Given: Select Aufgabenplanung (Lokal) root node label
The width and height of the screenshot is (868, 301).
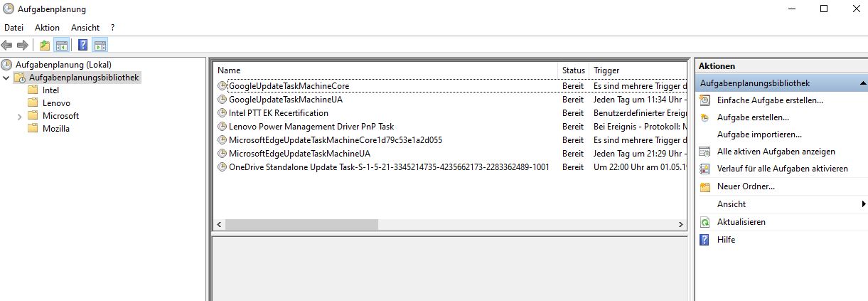Looking at the screenshot, I should click(x=63, y=64).
